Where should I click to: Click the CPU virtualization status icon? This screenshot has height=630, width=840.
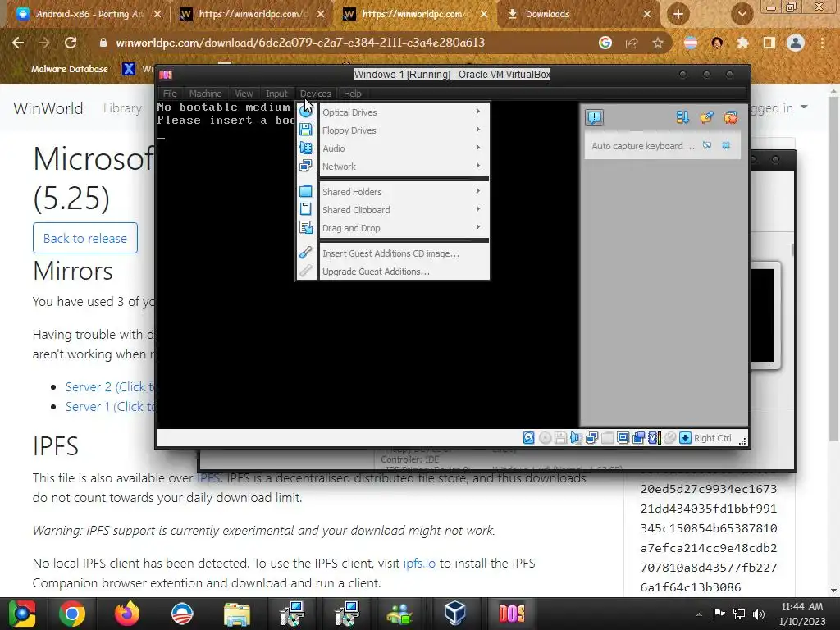654,438
